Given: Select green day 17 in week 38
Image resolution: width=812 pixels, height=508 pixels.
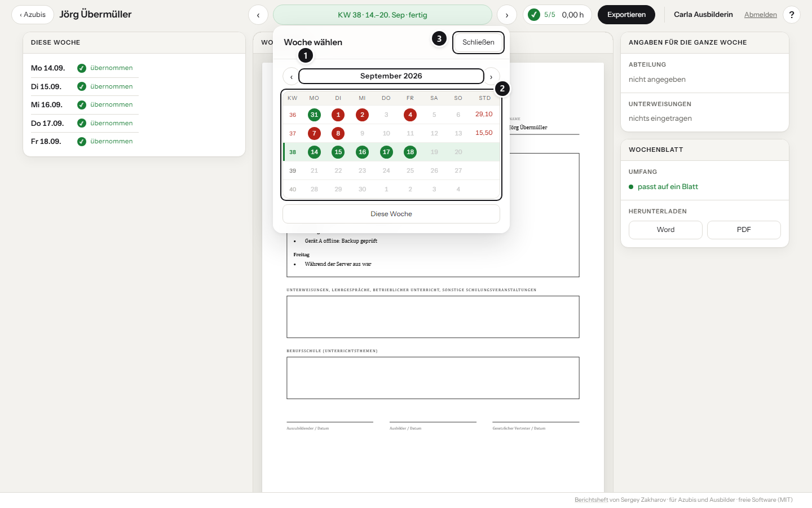Looking at the screenshot, I should click(386, 152).
